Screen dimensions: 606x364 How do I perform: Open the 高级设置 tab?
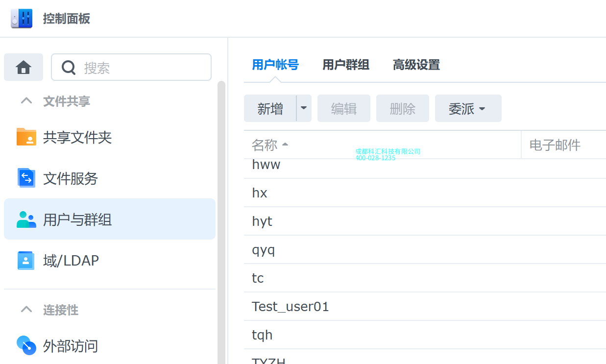(x=416, y=65)
